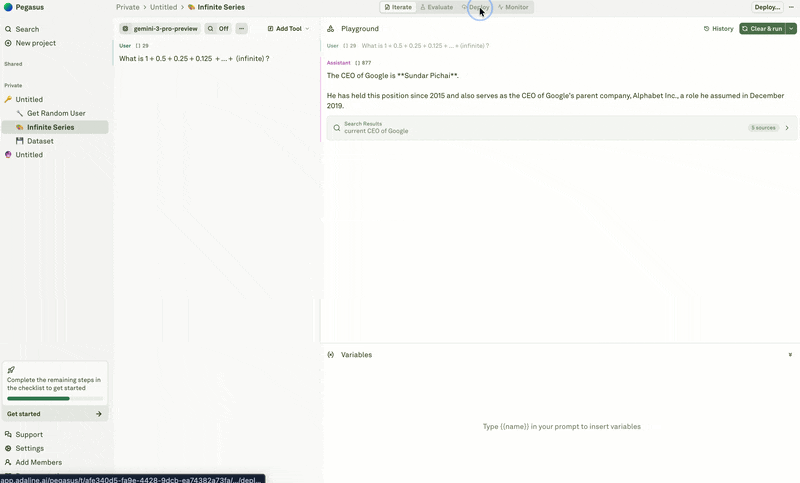The height and width of the screenshot is (483, 800).
Task: Click the New project plus icon
Action: 8,43
